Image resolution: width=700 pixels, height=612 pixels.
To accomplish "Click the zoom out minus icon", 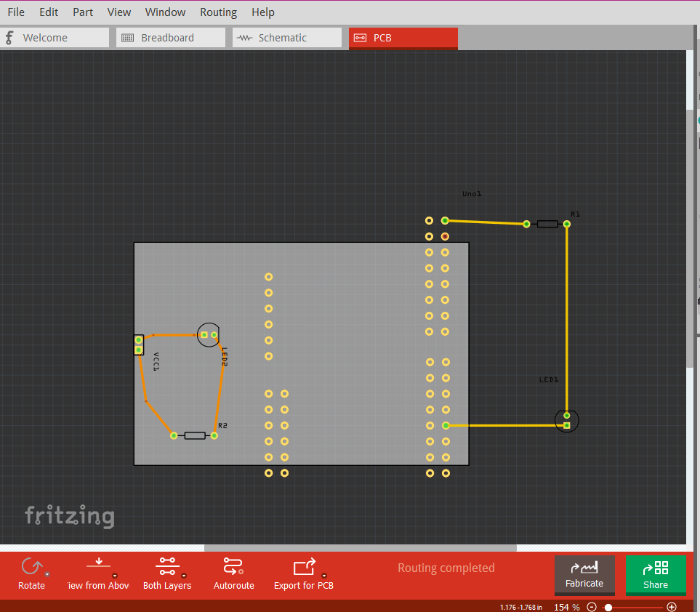I will 591,606.
